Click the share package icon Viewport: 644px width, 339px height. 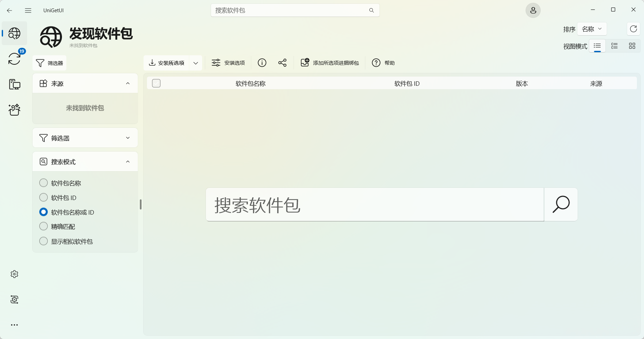(282, 63)
